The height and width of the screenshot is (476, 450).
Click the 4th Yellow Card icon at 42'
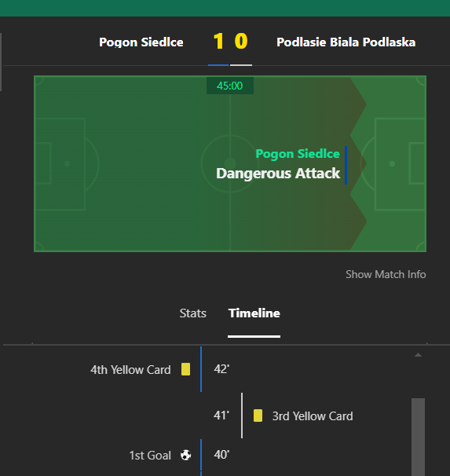[185, 369]
